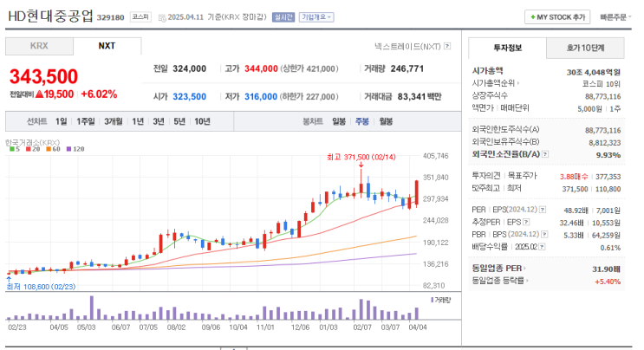Open the 빠른주문 dropdown
The width and height of the screenshot is (644, 350).
pyautogui.click(x=615, y=17)
